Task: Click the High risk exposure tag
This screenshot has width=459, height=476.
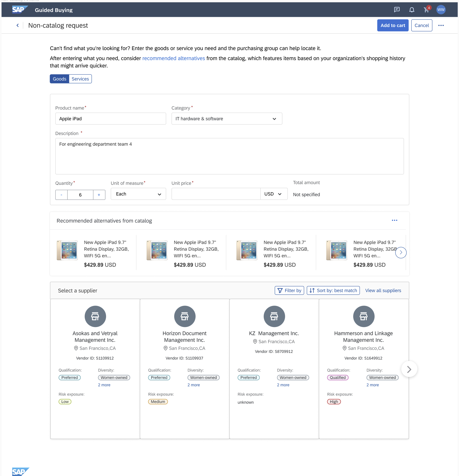Action: 334,402
